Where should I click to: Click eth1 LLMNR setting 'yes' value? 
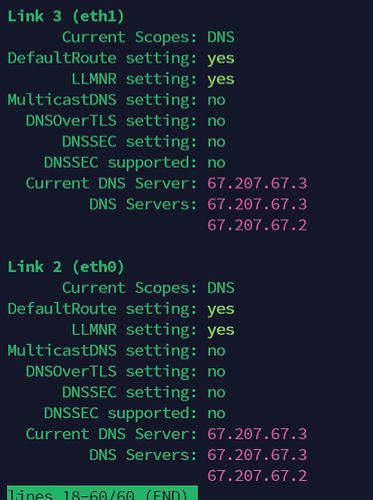point(221,80)
